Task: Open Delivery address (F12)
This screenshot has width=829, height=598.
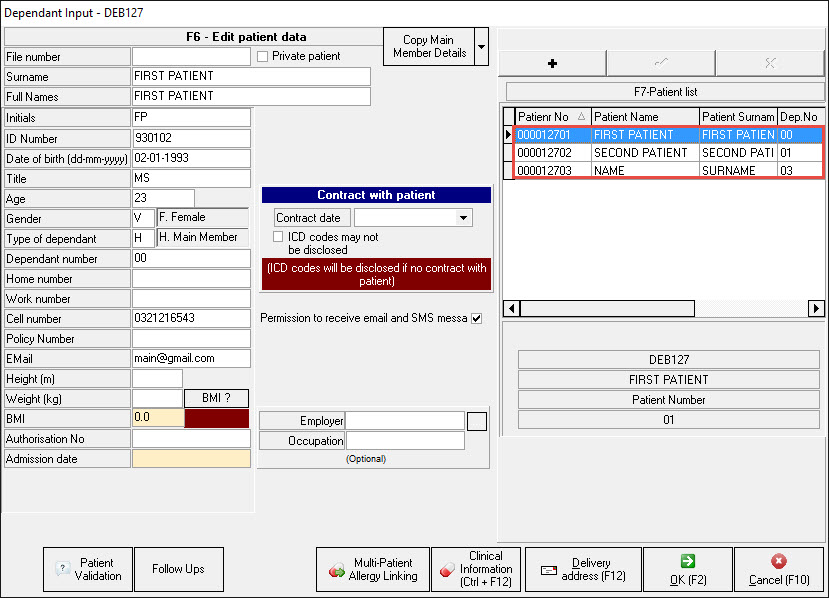Action: (588, 569)
